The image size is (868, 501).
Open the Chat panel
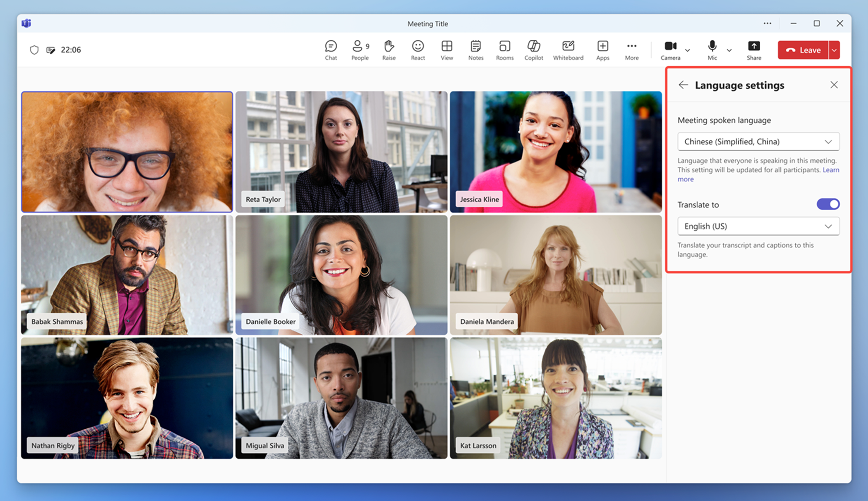point(331,50)
